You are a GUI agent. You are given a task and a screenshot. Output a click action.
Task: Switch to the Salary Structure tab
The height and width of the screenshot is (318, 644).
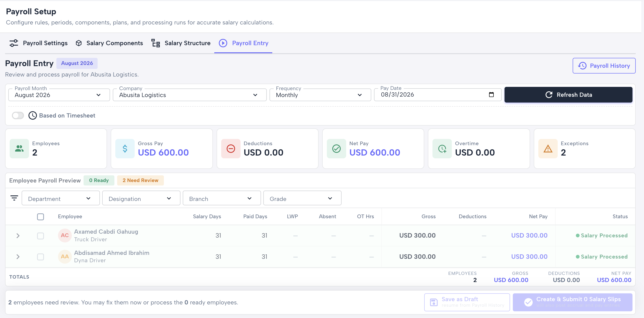[x=181, y=43]
